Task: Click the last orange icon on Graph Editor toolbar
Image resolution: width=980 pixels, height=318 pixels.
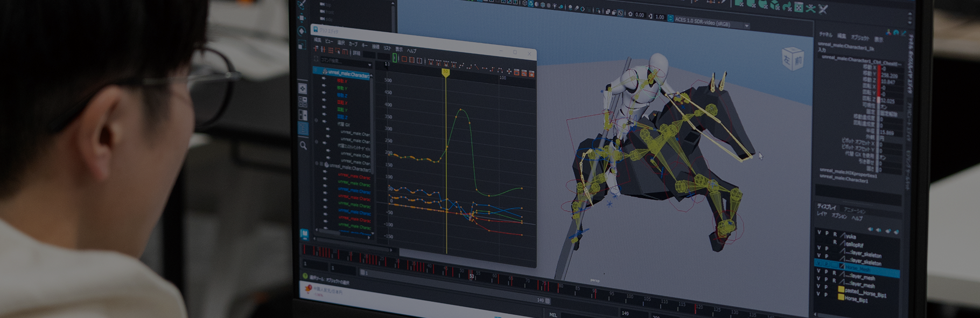Action: tap(531, 74)
